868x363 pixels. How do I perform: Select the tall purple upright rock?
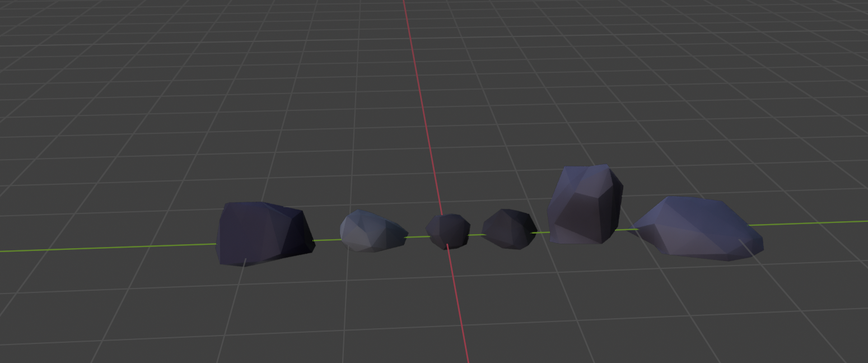pos(585,204)
